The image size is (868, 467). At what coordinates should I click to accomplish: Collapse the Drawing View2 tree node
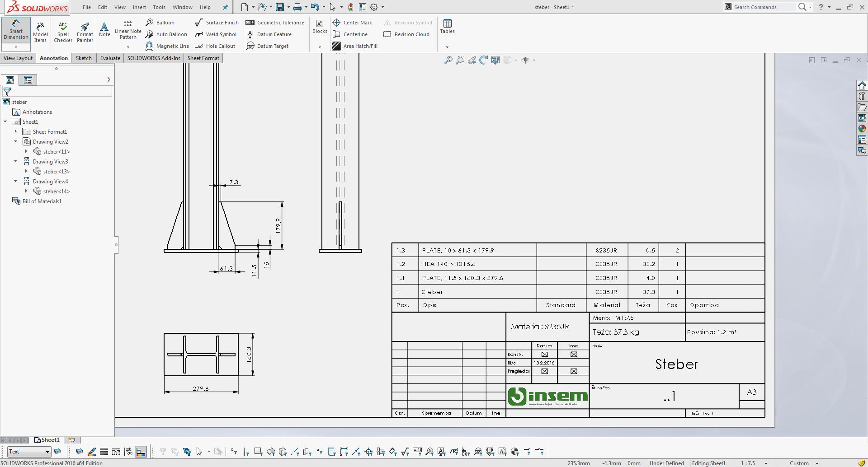coord(16,142)
